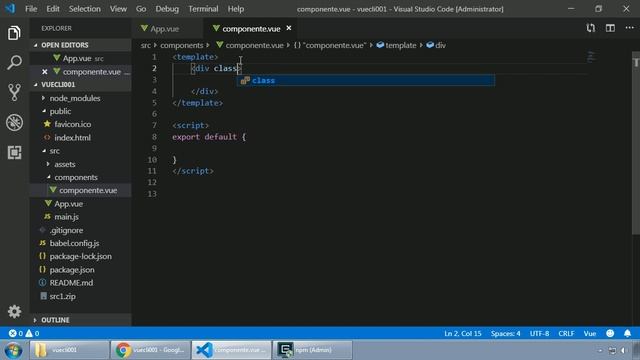
Task: Open the Manage gear settings
Action: point(14,311)
